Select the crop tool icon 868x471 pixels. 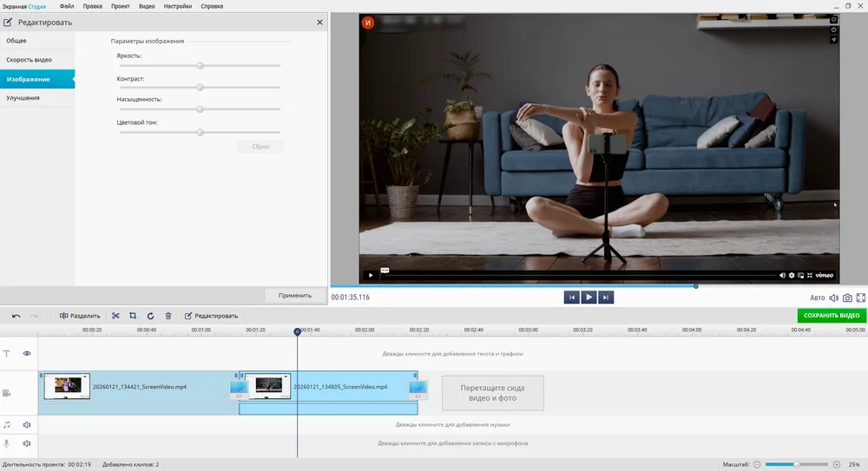[x=133, y=316]
